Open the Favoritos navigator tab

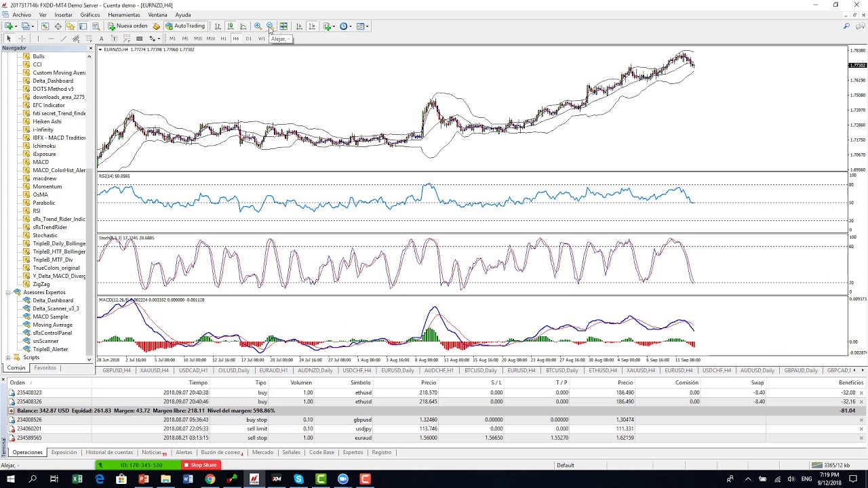[45, 368]
